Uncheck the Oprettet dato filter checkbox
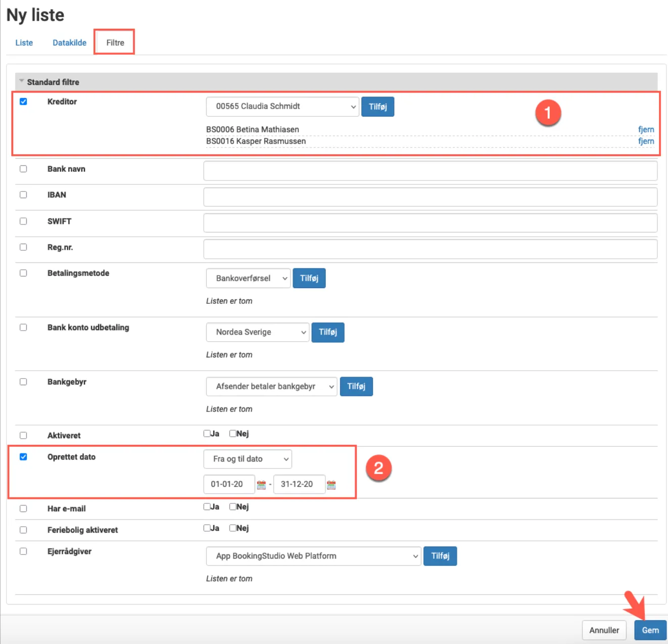This screenshot has height=644, width=668. [x=23, y=456]
